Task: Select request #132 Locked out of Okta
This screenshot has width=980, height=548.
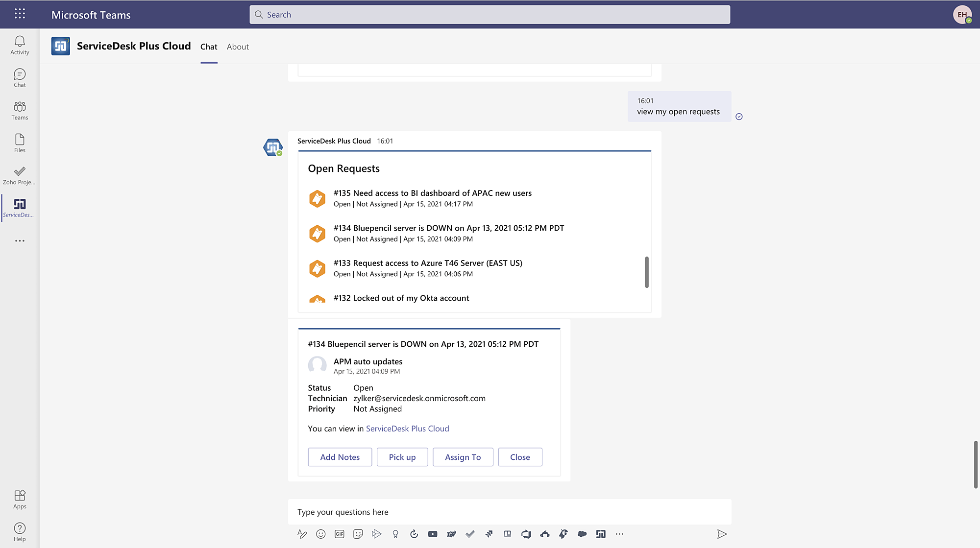Action: click(x=475, y=298)
